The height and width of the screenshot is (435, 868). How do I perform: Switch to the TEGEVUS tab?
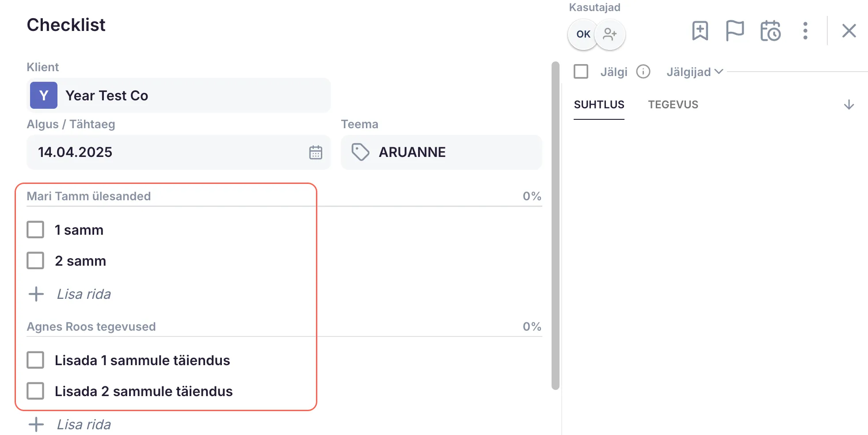click(673, 105)
